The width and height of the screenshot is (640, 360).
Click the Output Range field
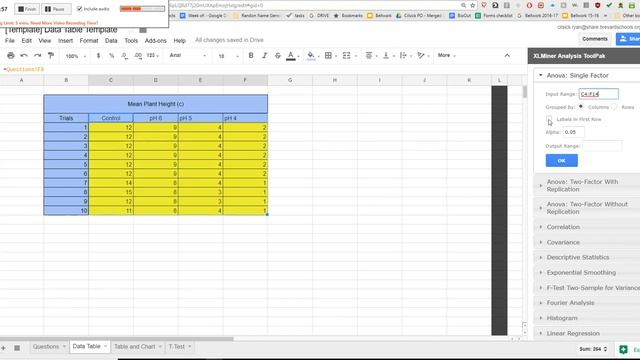pyautogui.click(x=602, y=146)
